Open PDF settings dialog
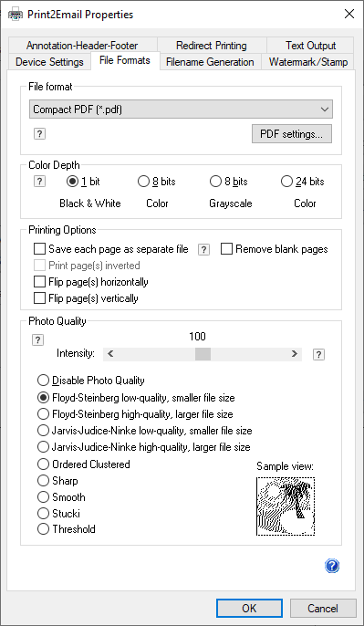 coord(291,134)
